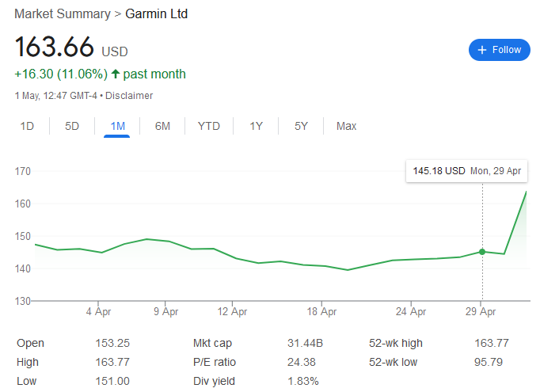
Task: Click the Low value 151.00
Action: pyautogui.click(x=112, y=381)
